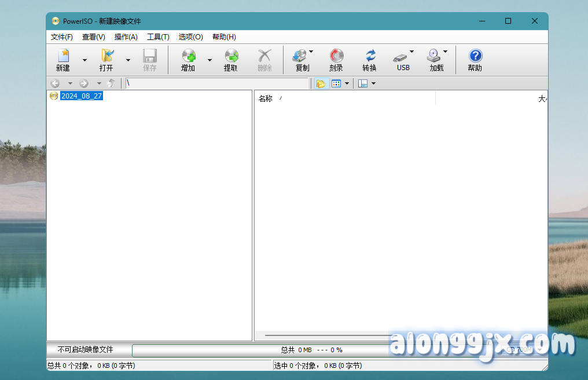This screenshot has height=380, width=588.
Task: Click the 刻录 (Burn) icon
Action: click(x=336, y=56)
